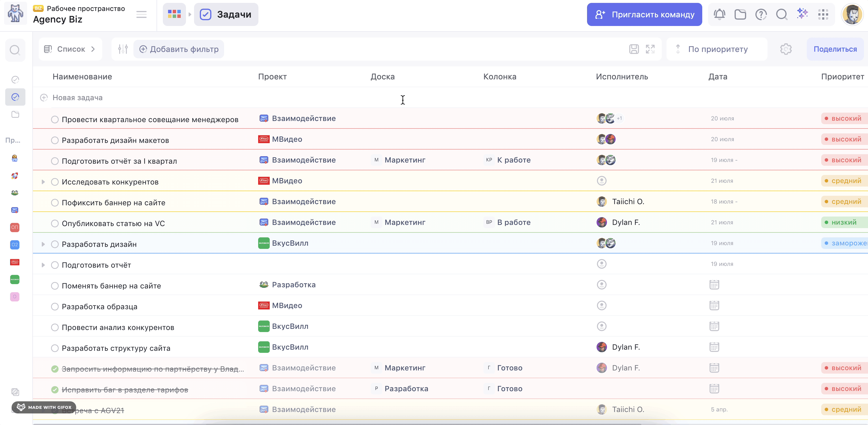Click the red 'высокий' priority tag of first task

point(844,119)
